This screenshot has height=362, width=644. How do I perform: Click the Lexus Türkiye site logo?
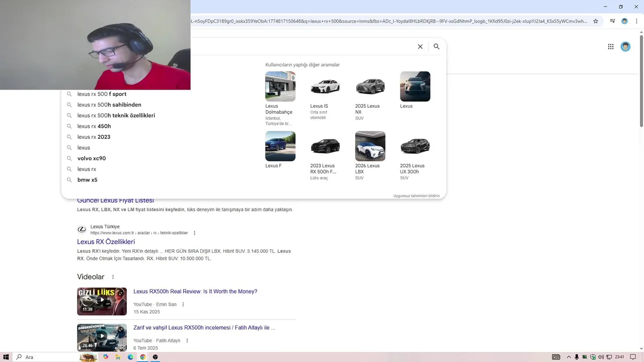82,230
